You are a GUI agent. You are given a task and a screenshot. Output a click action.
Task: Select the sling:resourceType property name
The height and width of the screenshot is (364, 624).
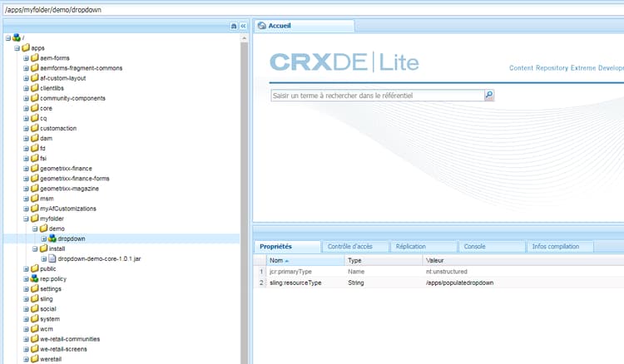295,283
